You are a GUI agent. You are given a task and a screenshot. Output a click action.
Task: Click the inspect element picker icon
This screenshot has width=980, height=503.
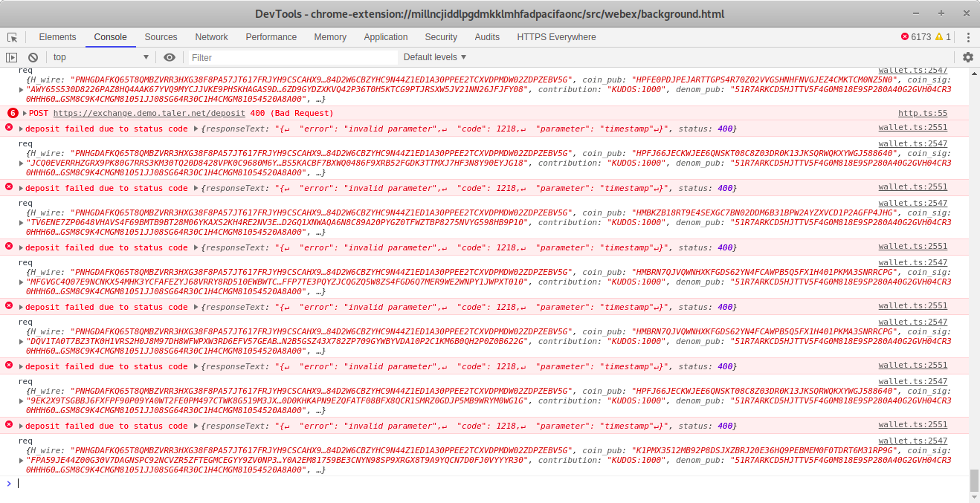pos(13,37)
